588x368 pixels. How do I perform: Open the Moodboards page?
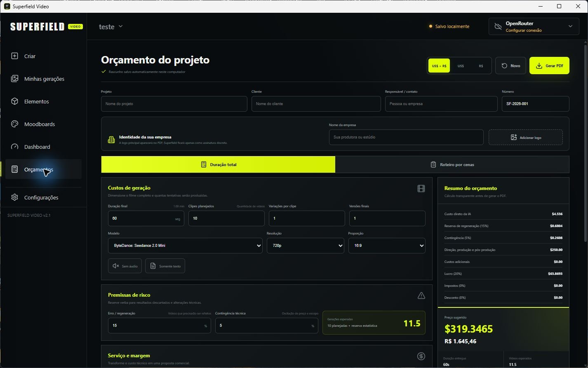(43, 124)
